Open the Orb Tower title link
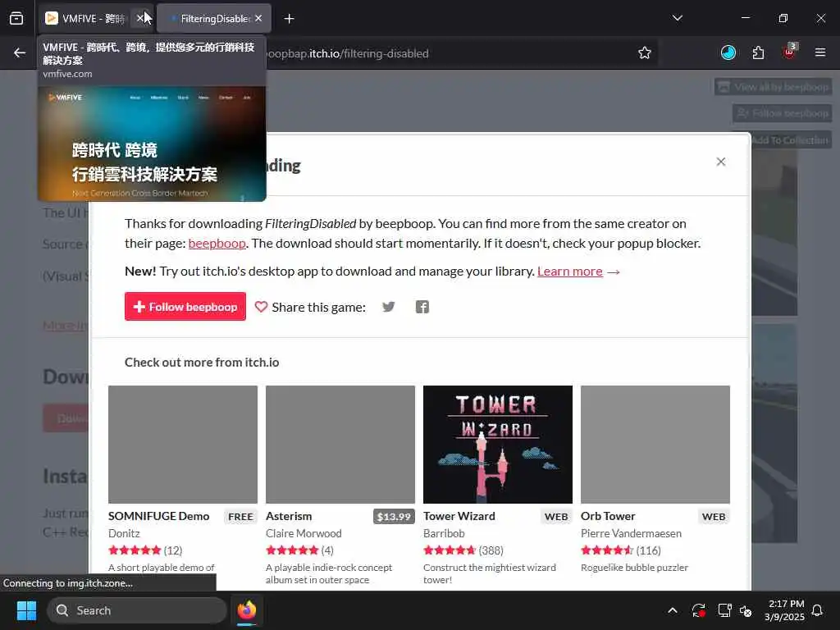840x630 pixels. click(608, 517)
